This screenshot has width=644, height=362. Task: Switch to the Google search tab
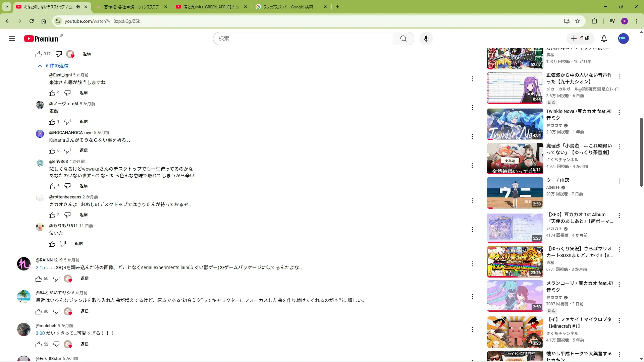(x=288, y=7)
